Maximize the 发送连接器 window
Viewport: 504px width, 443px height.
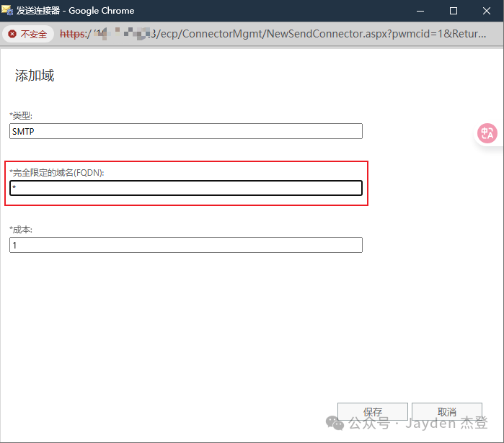coord(454,11)
